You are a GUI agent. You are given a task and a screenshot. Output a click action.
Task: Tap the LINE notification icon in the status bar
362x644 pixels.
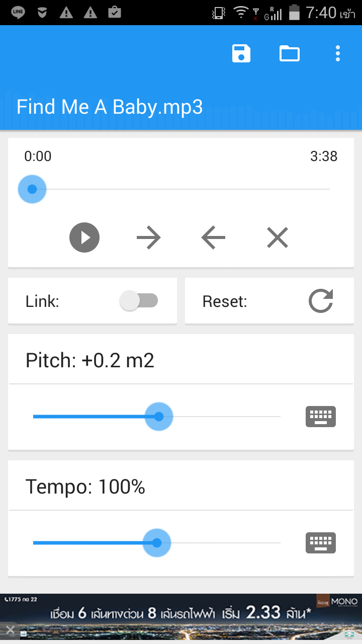click(18, 12)
